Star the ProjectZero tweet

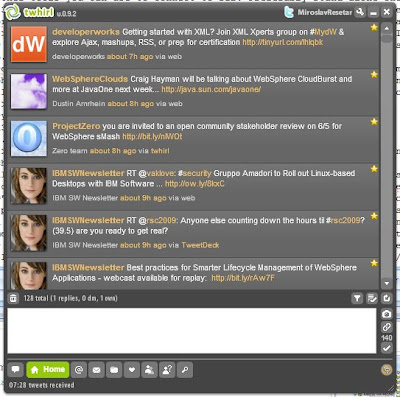pos(374,121)
